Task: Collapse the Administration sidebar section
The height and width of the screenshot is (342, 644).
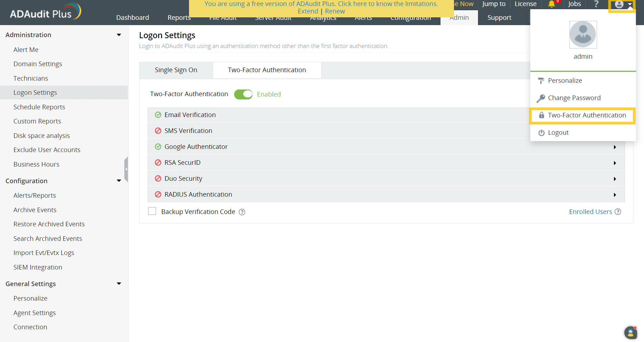Action: pos(119,35)
